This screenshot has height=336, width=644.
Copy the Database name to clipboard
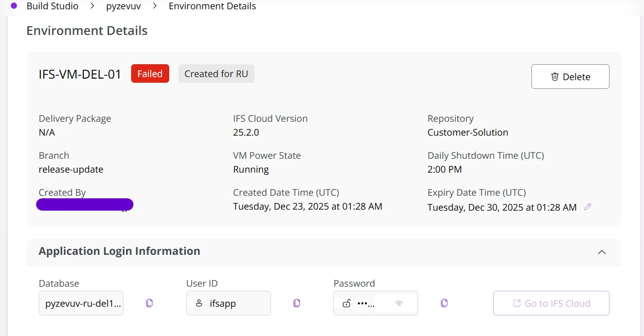149,303
